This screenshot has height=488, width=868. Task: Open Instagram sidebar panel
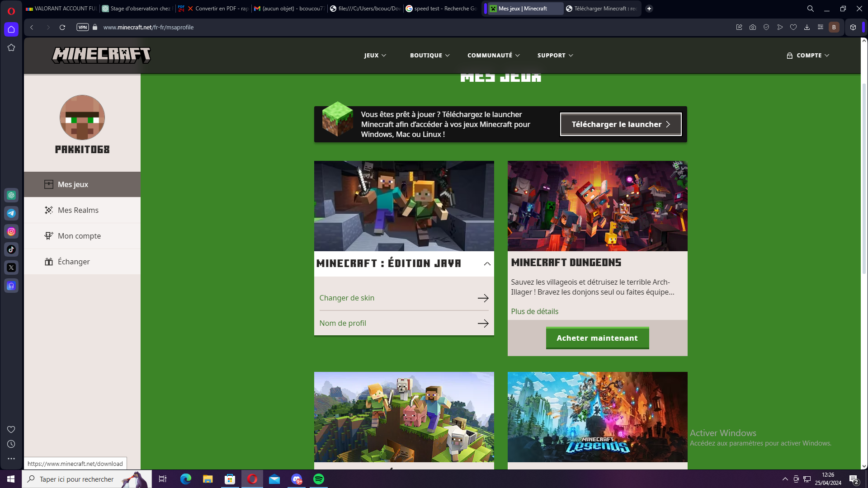[x=11, y=231]
